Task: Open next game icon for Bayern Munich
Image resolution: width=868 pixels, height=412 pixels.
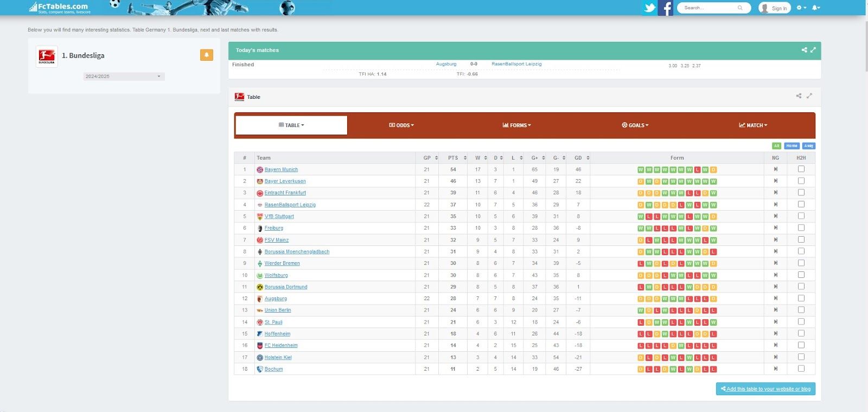Action: coord(776,169)
